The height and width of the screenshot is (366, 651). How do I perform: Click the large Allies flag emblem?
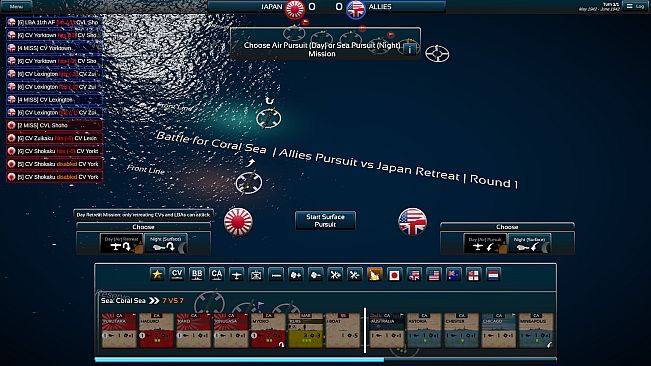[x=412, y=222]
